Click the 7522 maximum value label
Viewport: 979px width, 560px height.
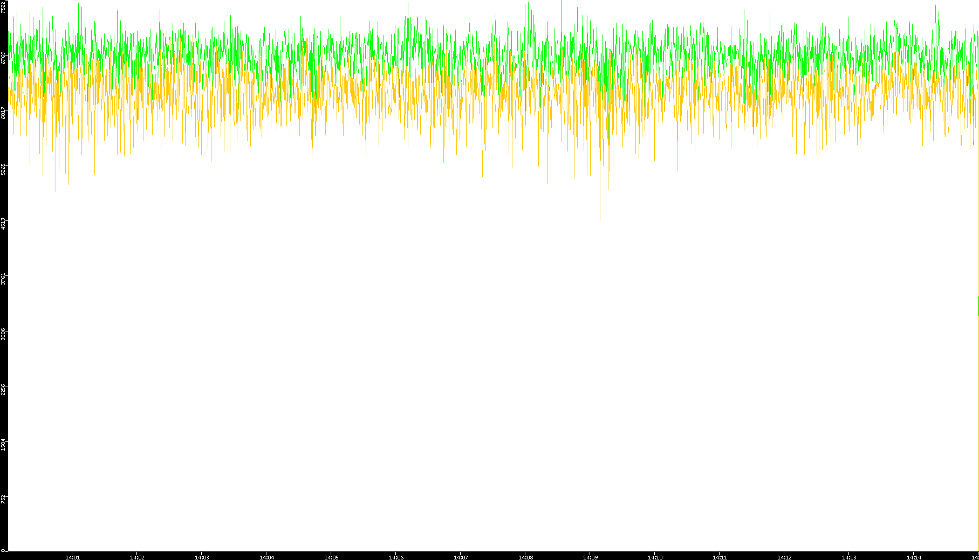(x=3, y=6)
